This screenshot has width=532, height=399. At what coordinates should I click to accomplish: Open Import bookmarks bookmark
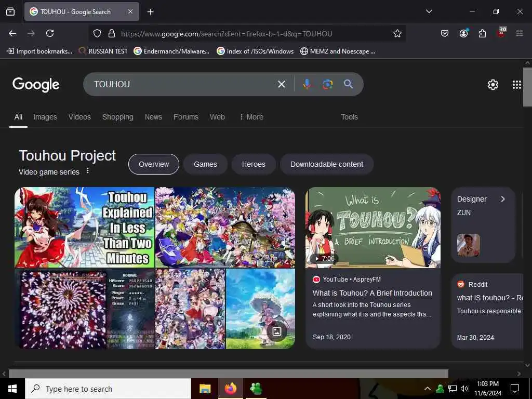tap(39, 51)
